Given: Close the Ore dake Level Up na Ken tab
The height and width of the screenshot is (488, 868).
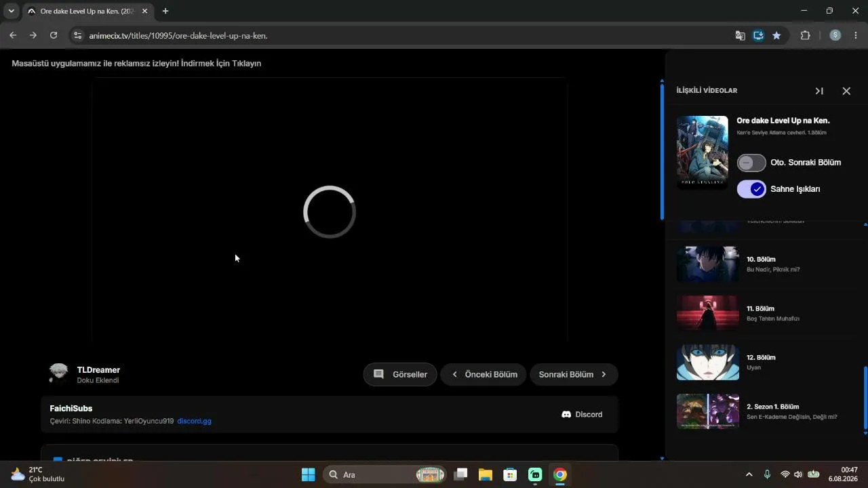Looking at the screenshot, I should coord(144,11).
